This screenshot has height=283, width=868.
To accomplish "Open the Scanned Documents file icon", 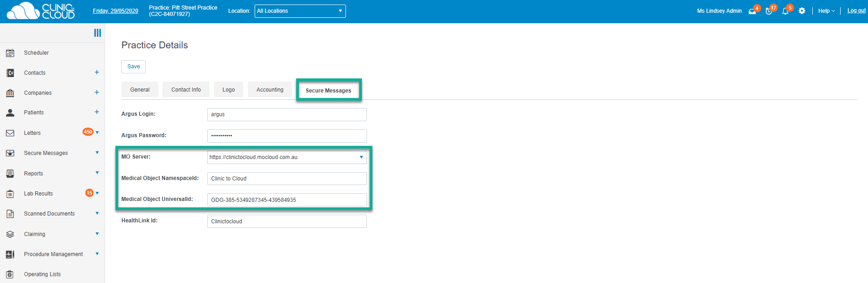I will click(10, 214).
